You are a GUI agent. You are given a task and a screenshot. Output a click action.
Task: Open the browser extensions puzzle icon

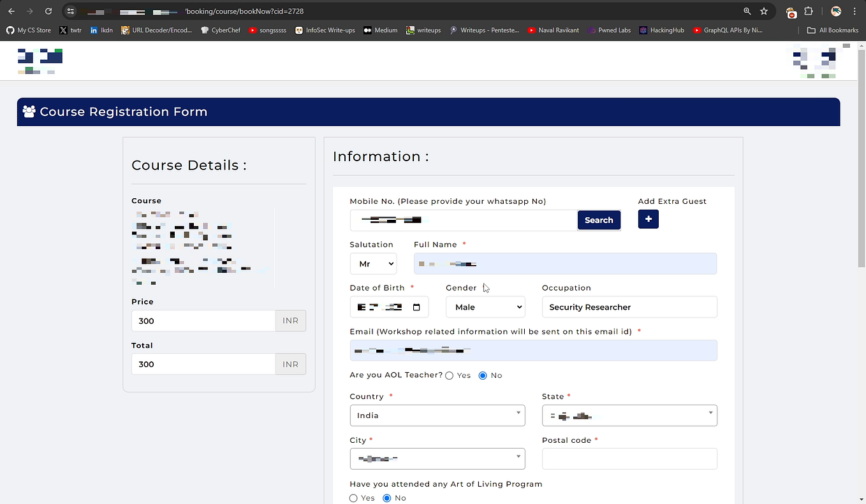pyautogui.click(x=809, y=11)
